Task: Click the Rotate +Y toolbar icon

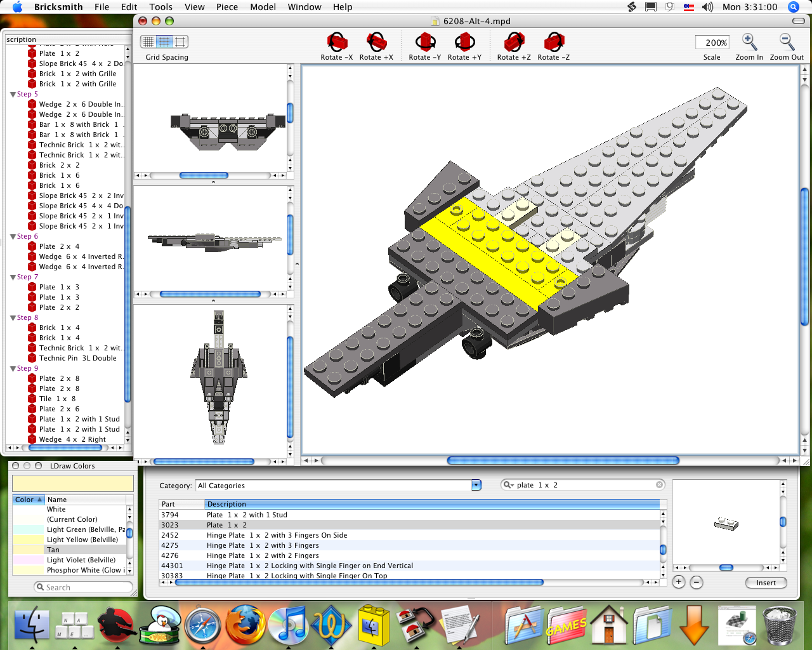Action: tap(465, 42)
